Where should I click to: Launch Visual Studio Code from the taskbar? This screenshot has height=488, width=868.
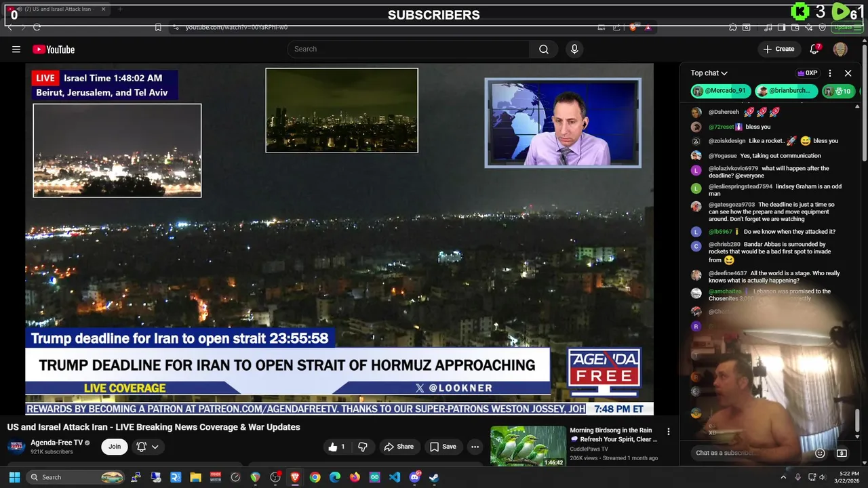[x=395, y=477]
